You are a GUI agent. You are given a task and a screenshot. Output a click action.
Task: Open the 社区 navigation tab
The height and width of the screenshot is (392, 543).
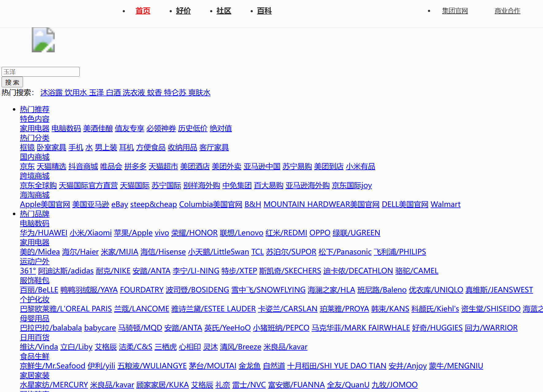click(224, 11)
